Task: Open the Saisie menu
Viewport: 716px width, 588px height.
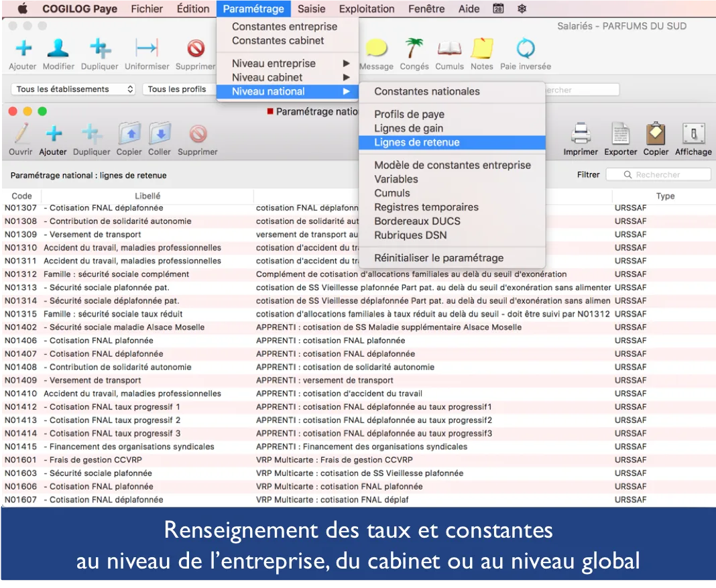Action: (312, 9)
